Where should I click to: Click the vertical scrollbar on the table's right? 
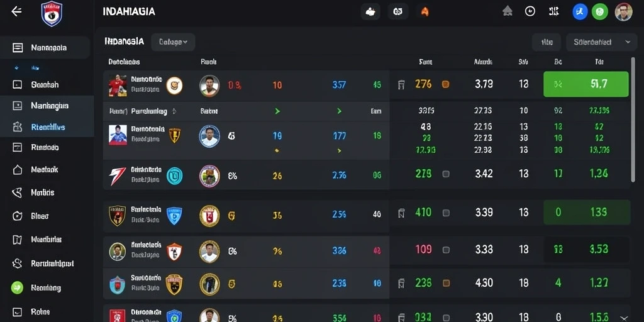(x=633, y=119)
